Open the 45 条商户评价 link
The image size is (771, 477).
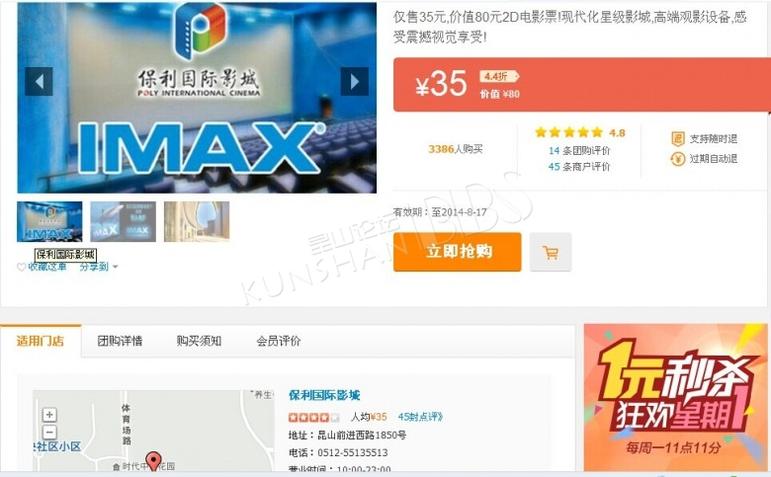point(579,166)
